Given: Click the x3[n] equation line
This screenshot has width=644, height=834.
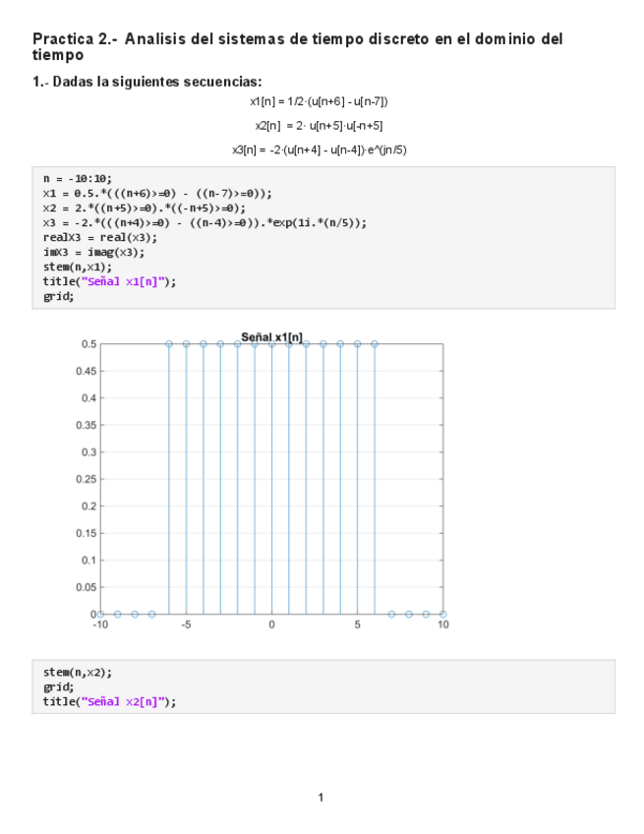Looking at the screenshot, I should (320, 149).
